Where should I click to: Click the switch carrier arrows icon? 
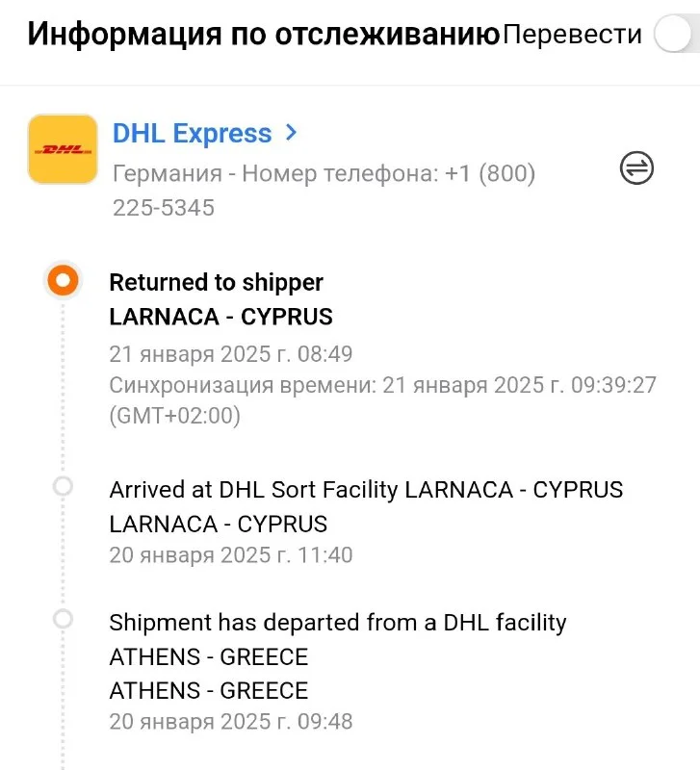click(635, 168)
